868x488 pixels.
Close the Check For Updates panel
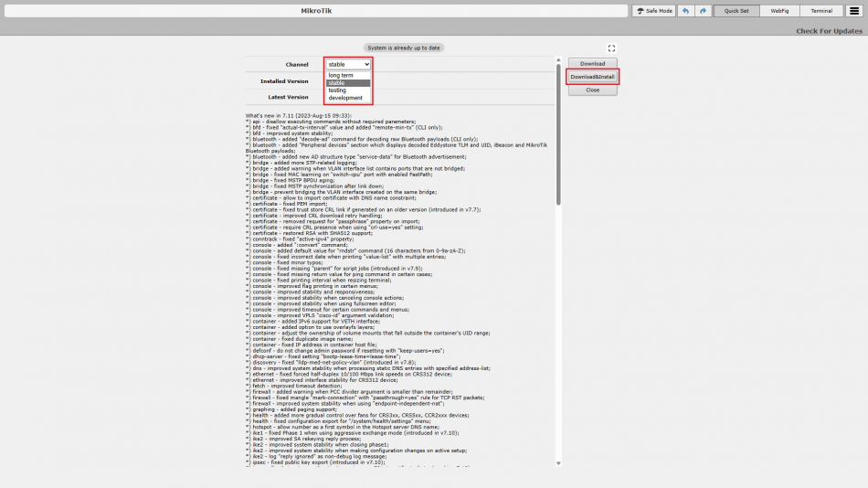tap(592, 90)
